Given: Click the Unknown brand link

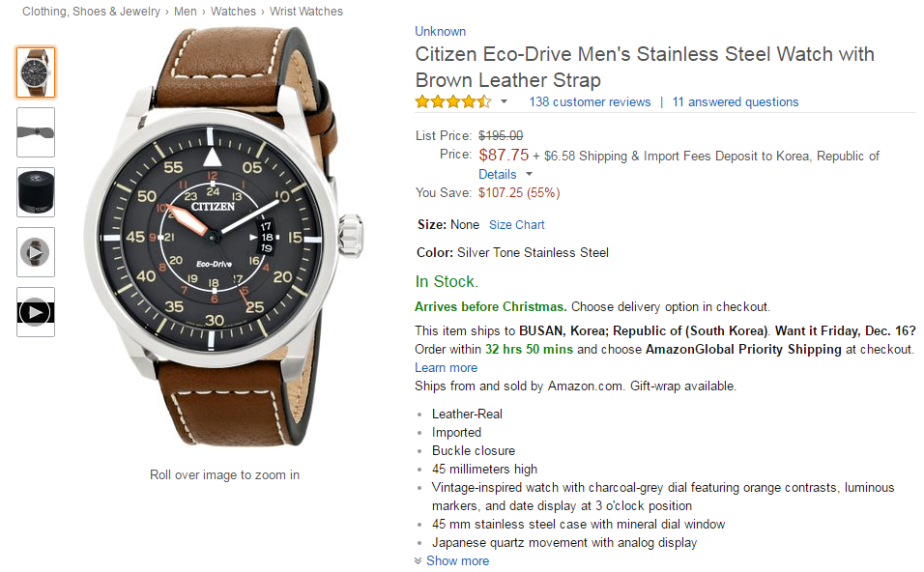Looking at the screenshot, I should coord(440,31).
